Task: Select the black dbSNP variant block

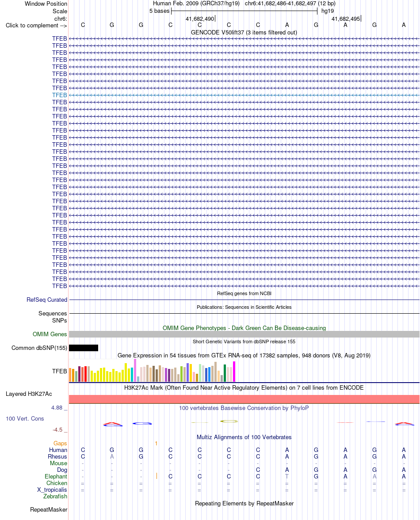Action: tap(84, 348)
